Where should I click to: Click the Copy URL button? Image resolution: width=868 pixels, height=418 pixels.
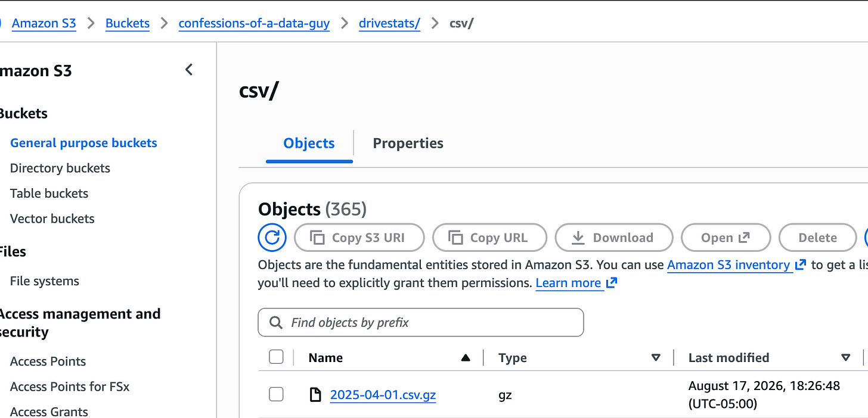pyautogui.click(x=489, y=238)
